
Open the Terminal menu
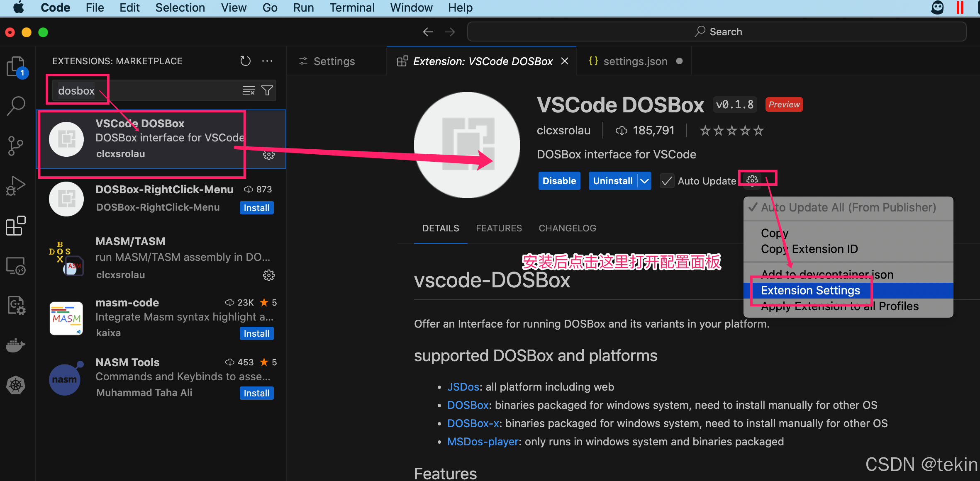(x=352, y=7)
